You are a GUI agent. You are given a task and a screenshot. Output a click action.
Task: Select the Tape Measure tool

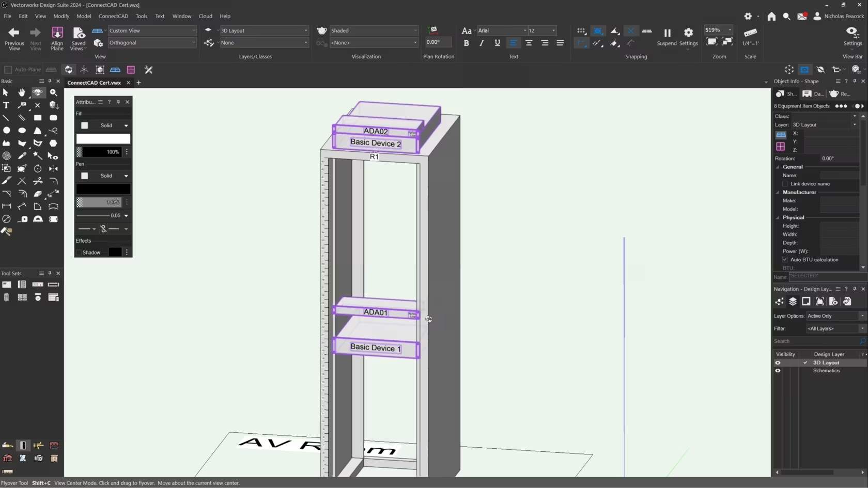pos(23,218)
